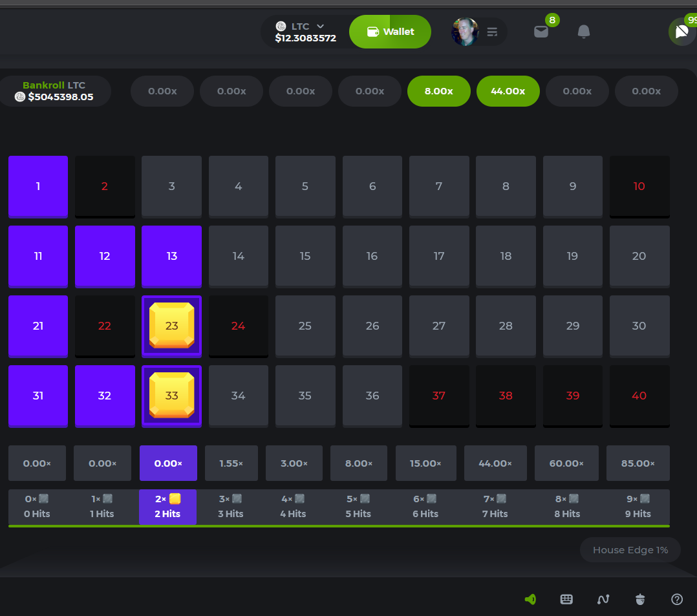Expand the LTC currency dropdown
Screen dimensions: 697x616
(x=320, y=27)
